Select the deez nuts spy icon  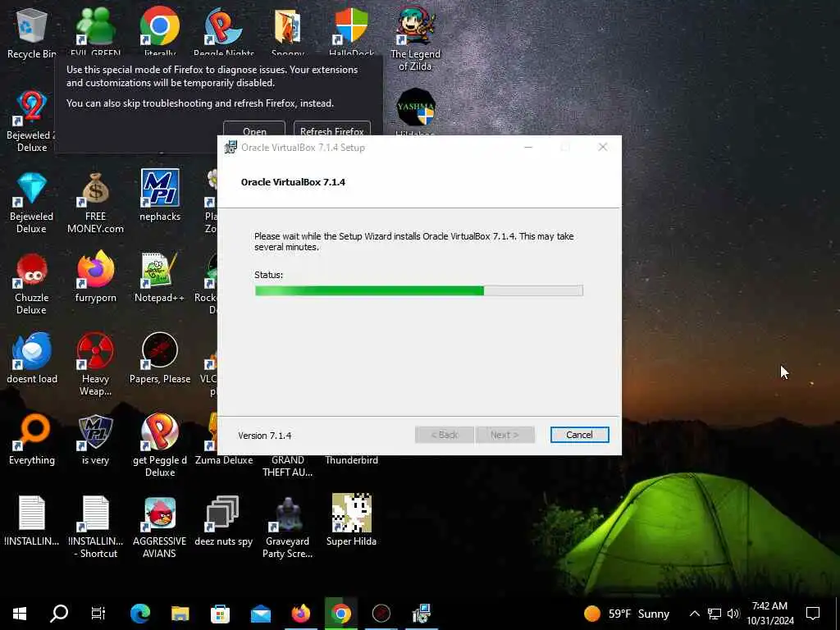(223, 520)
